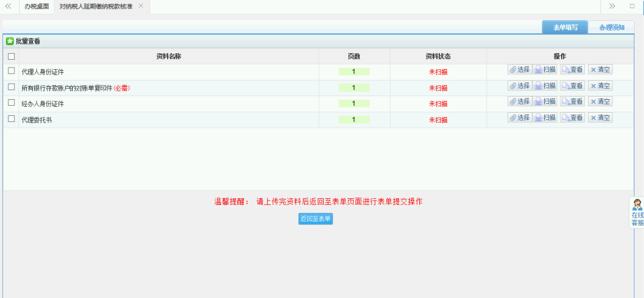Click the red 温馨提醒 reminder text
The height and width of the screenshot is (298, 644).
click(318, 202)
